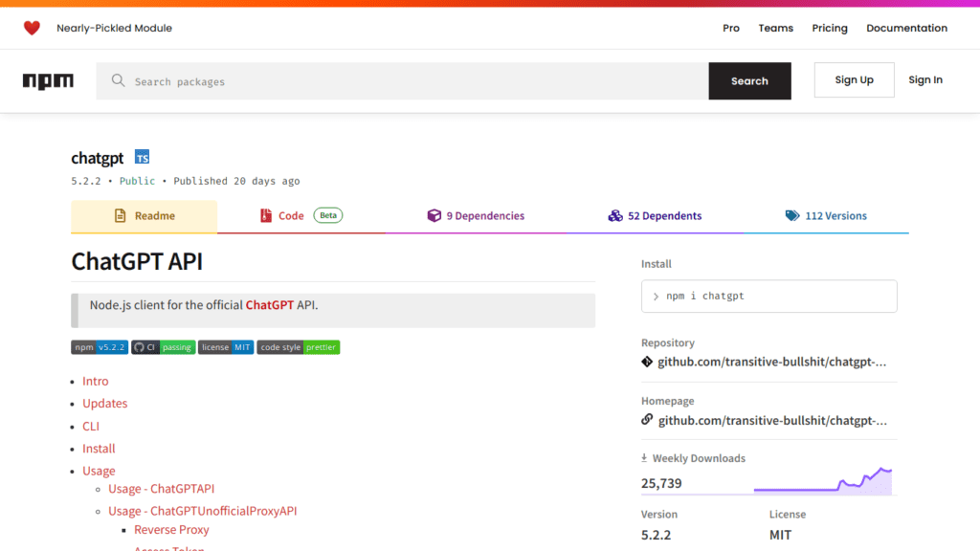Screen dimensions: 980x551
Task: Click the TS TypeScript badge next to chatgpt
Action: (x=142, y=157)
